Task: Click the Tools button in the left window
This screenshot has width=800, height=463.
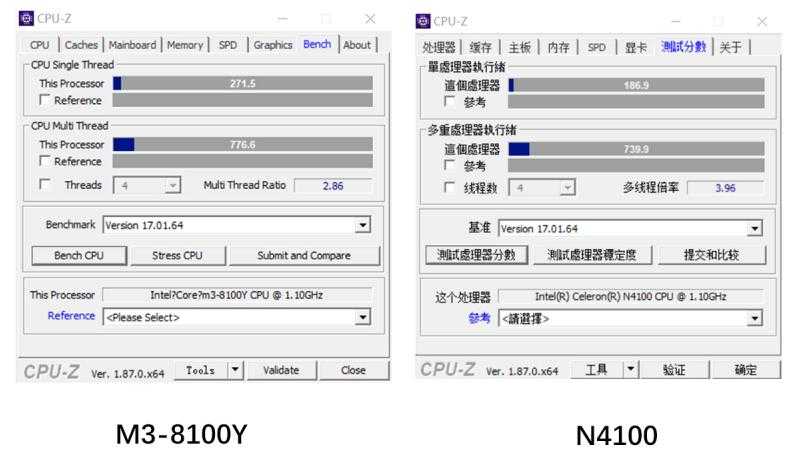Action: (x=201, y=370)
